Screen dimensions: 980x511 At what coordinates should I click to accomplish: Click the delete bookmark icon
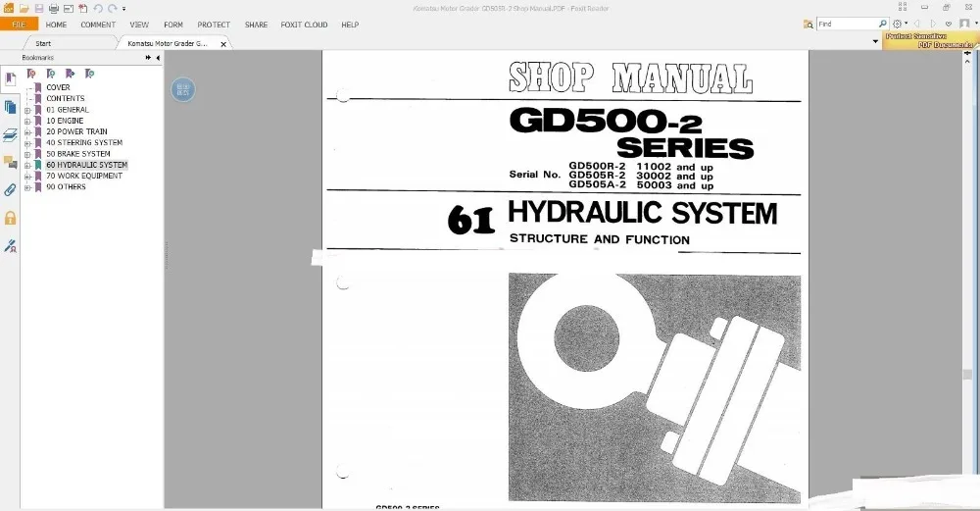pyautogui.click(x=31, y=74)
